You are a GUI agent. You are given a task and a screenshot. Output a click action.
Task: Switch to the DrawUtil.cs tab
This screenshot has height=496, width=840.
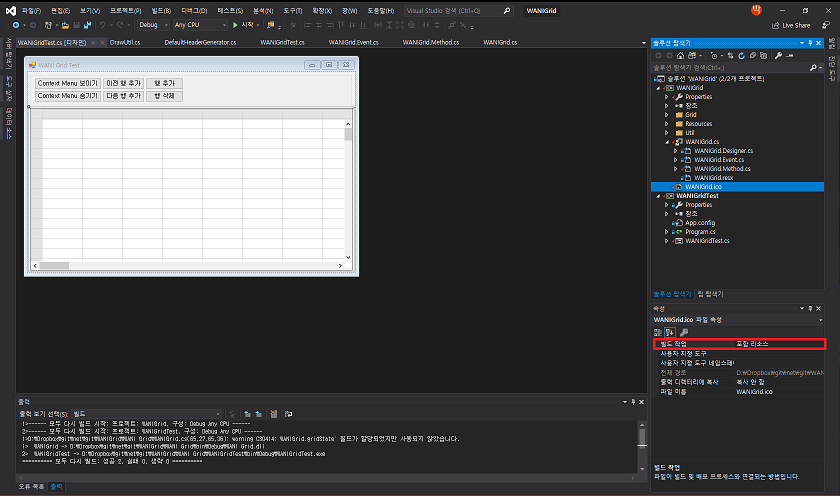[125, 42]
